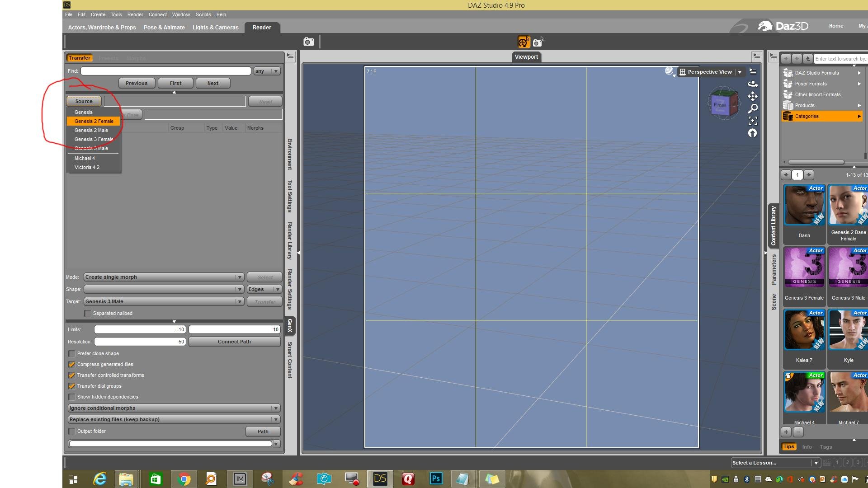Click the frame selection icon in viewport
This screenshot has height=488, width=868.
point(753,121)
